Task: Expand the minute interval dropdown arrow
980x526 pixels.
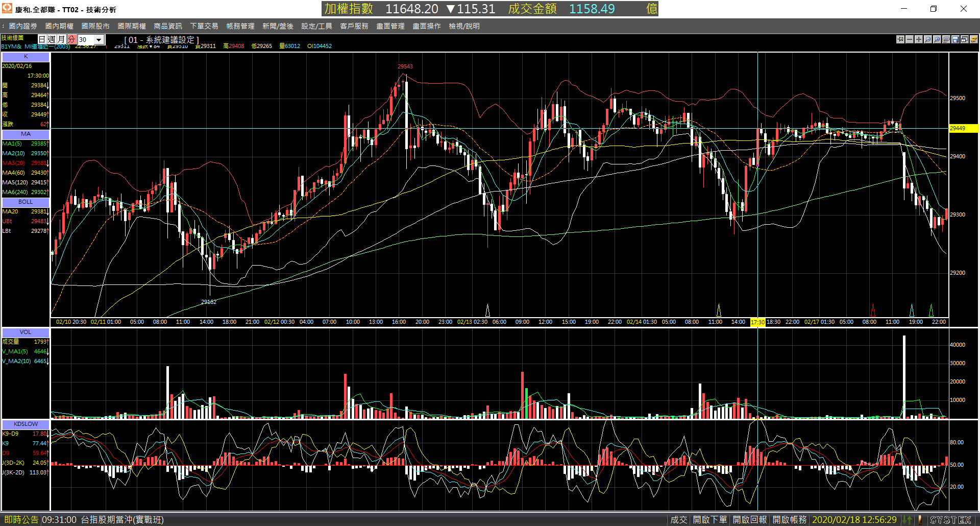Action: click(x=99, y=39)
